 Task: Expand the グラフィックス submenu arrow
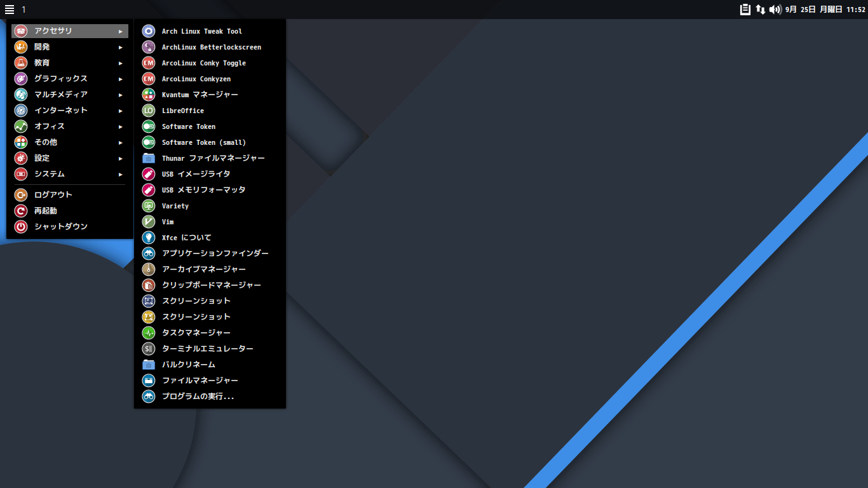(121, 79)
